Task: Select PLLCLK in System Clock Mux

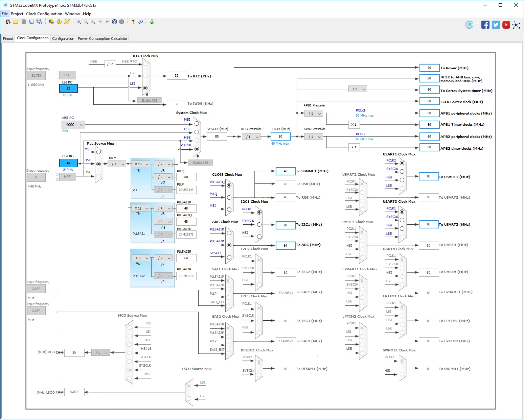Action: tap(197, 149)
